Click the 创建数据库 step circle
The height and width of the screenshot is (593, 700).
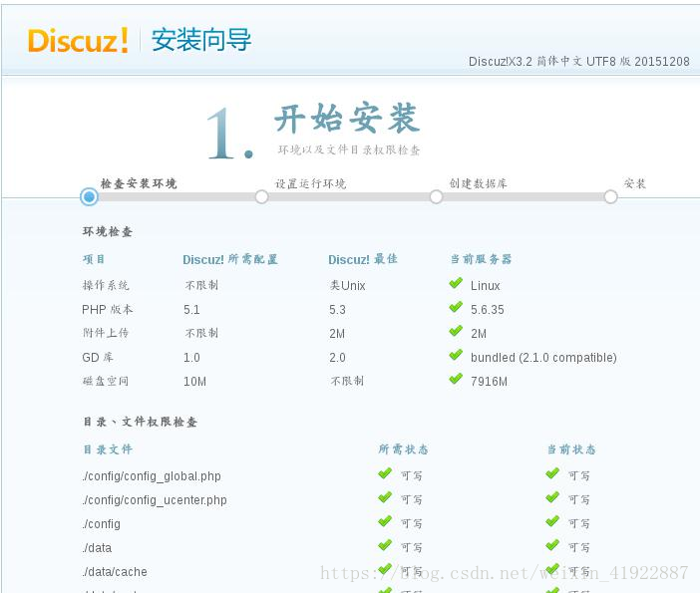click(x=436, y=196)
